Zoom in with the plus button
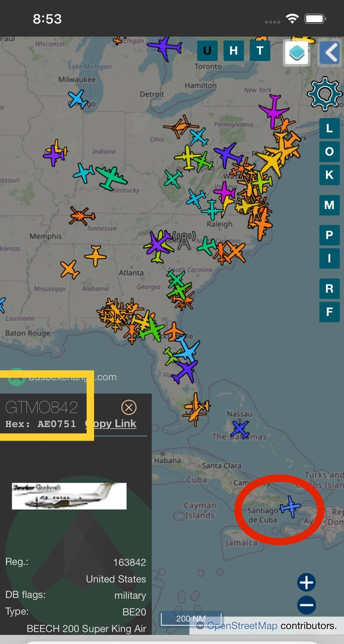344x644 pixels. tap(306, 583)
